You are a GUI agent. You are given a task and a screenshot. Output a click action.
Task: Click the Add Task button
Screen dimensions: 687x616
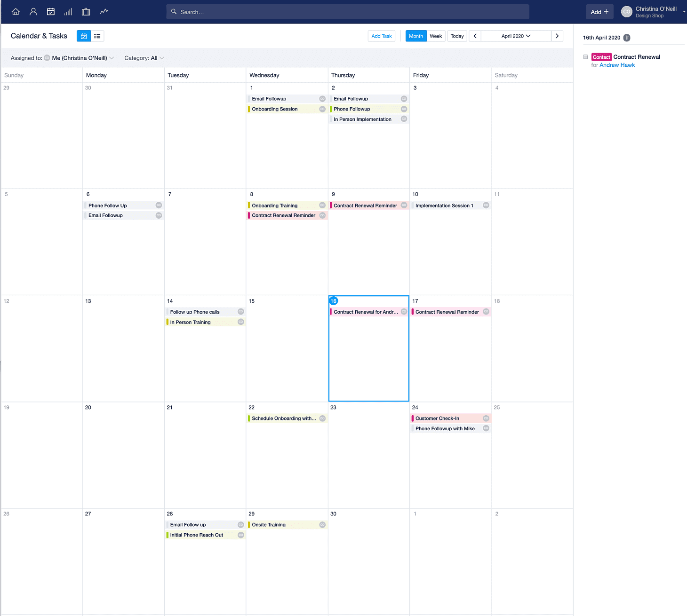382,36
